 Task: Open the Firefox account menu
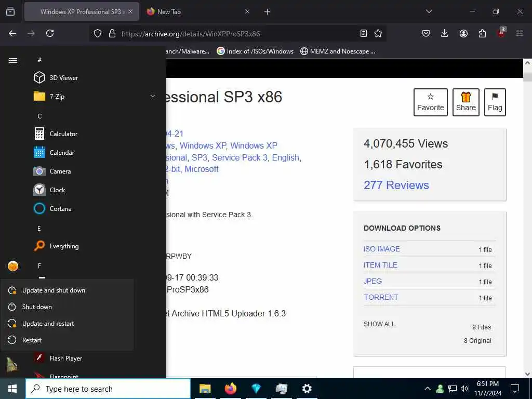click(x=463, y=33)
